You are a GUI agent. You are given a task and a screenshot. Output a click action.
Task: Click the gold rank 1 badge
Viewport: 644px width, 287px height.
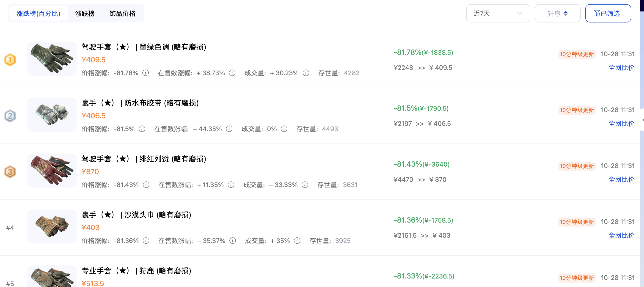pos(10,60)
